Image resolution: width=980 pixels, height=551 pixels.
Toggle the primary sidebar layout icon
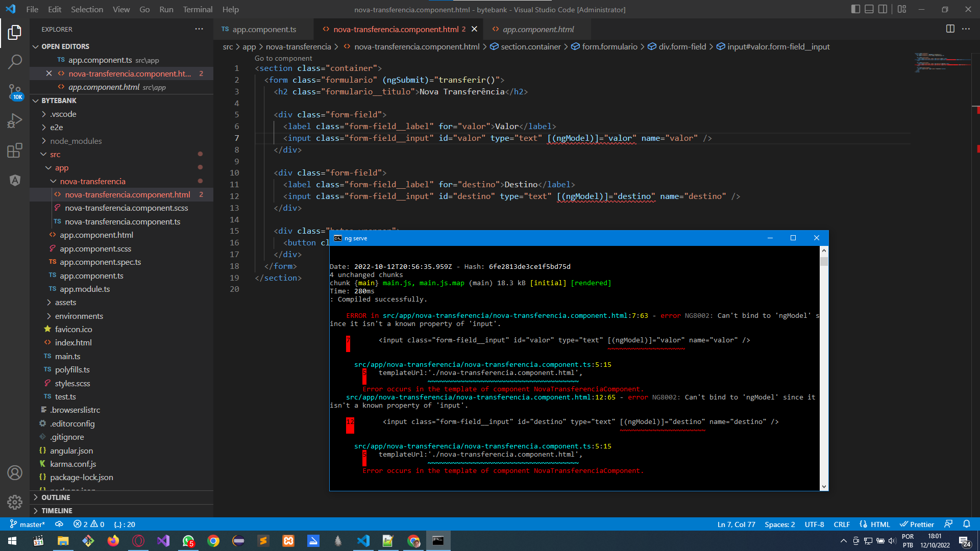pos(856,9)
